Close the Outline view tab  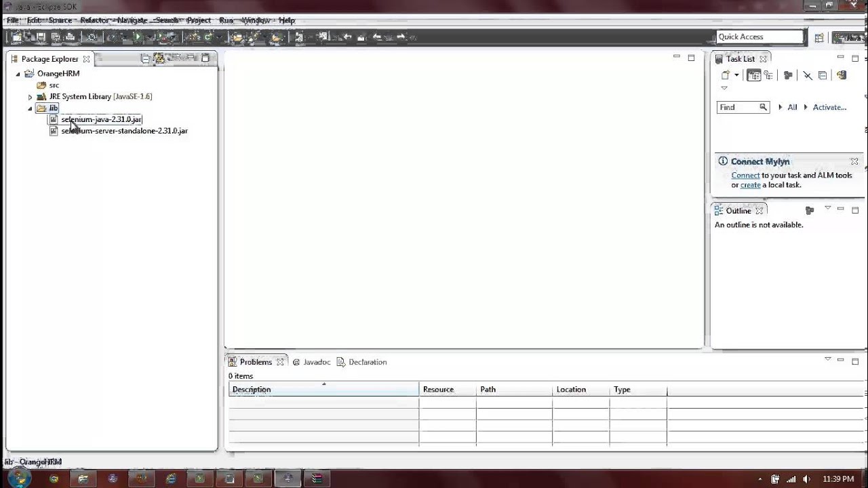pyautogui.click(x=759, y=211)
